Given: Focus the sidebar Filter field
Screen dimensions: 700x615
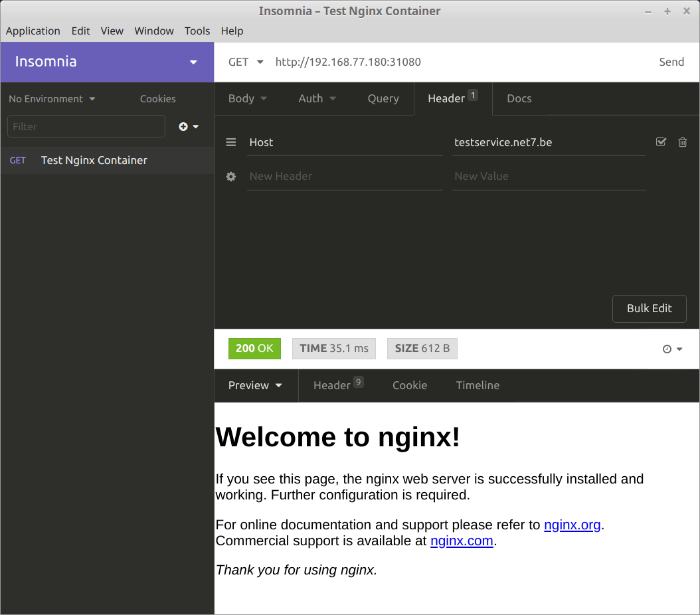Looking at the screenshot, I should 86,127.
